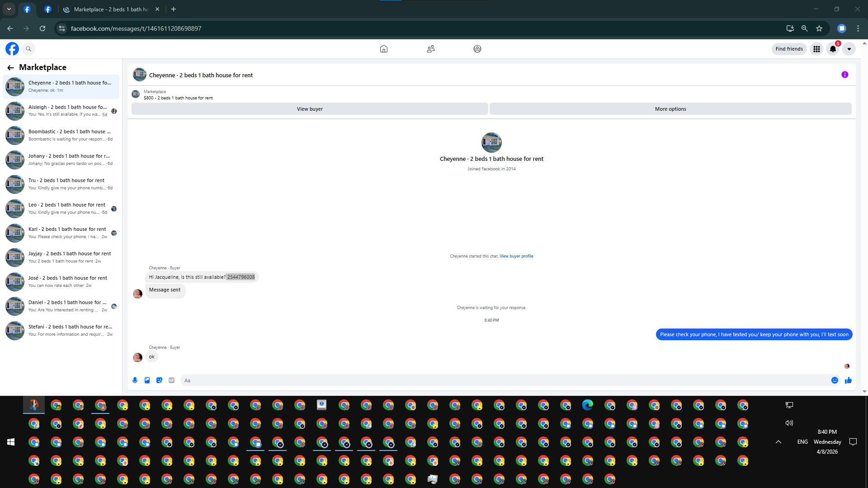Open the tab search dropdown in Chrome
Viewport: 868px width, 488px height.
point(9,9)
